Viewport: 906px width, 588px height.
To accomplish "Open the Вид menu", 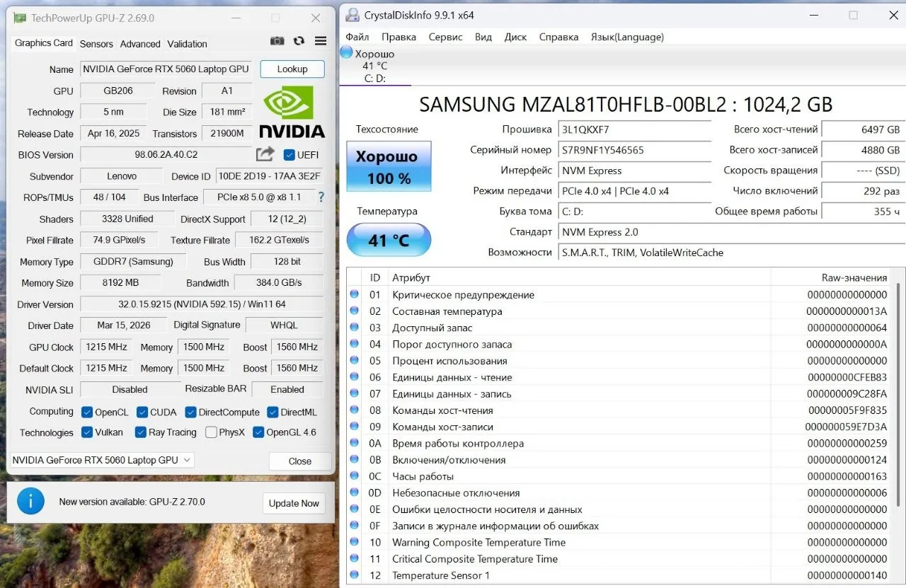I will [483, 37].
